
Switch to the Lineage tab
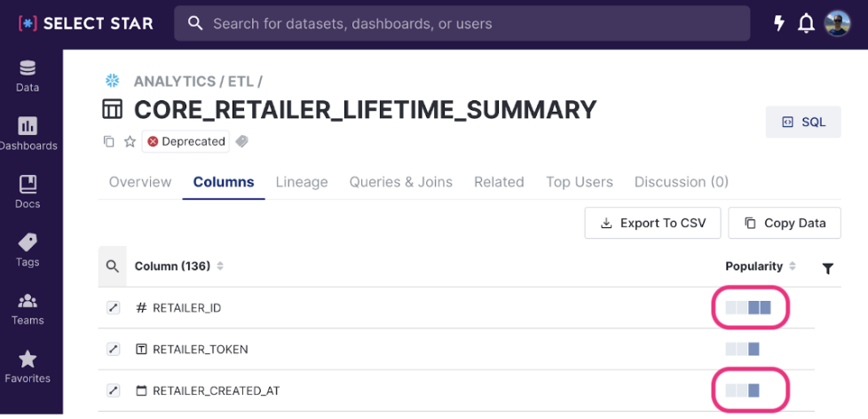pos(302,182)
